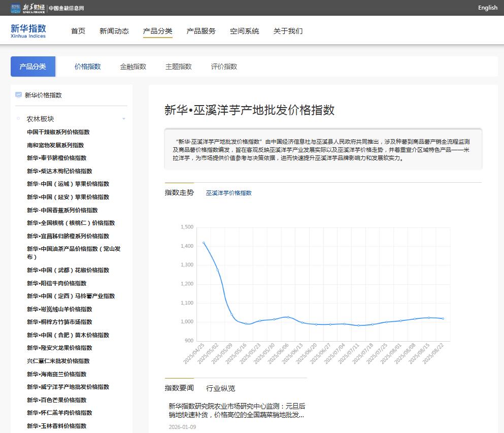Collapse the 农林板块 section arrow
The image size is (504, 433).
tap(124, 119)
